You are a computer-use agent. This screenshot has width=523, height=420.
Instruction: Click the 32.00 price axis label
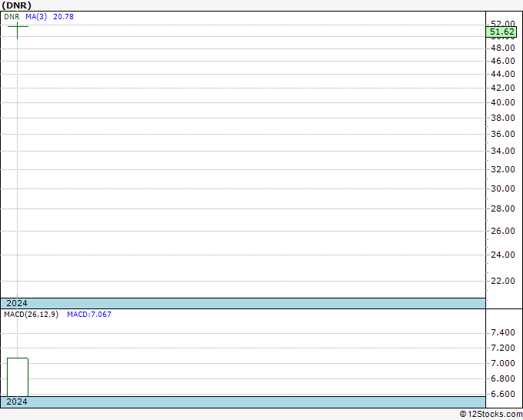[x=503, y=169]
